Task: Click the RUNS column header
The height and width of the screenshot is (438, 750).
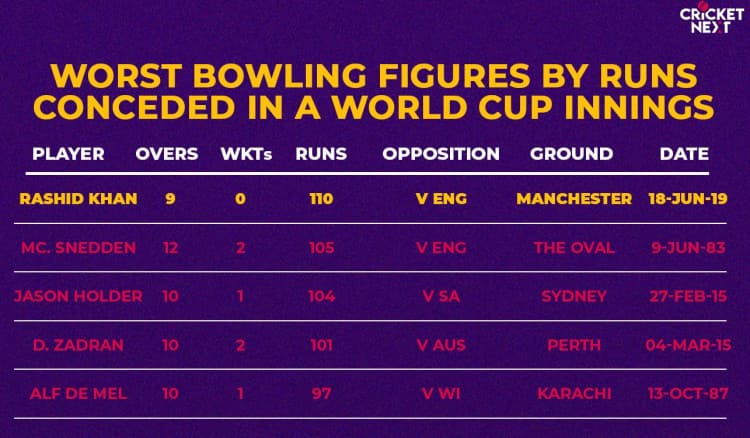Action: click(321, 154)
